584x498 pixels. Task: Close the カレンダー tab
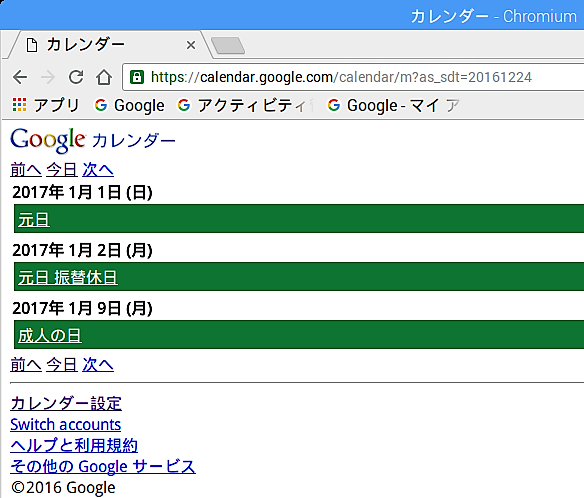191,45
